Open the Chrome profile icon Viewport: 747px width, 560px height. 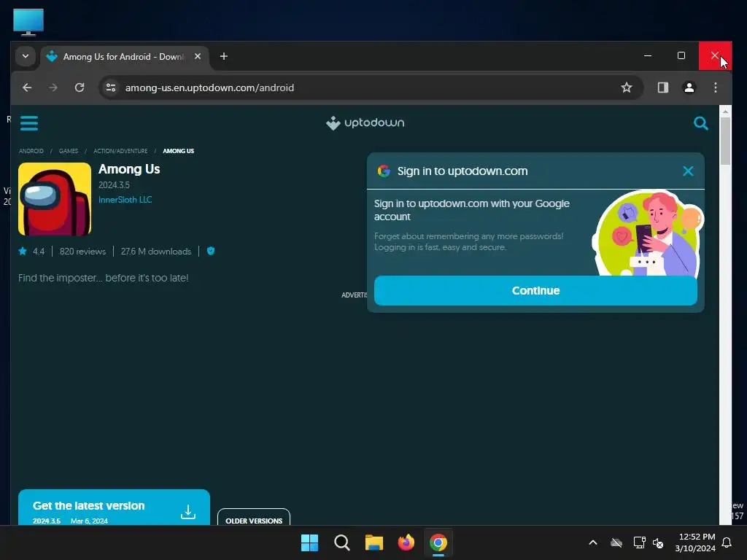[689, 87]
